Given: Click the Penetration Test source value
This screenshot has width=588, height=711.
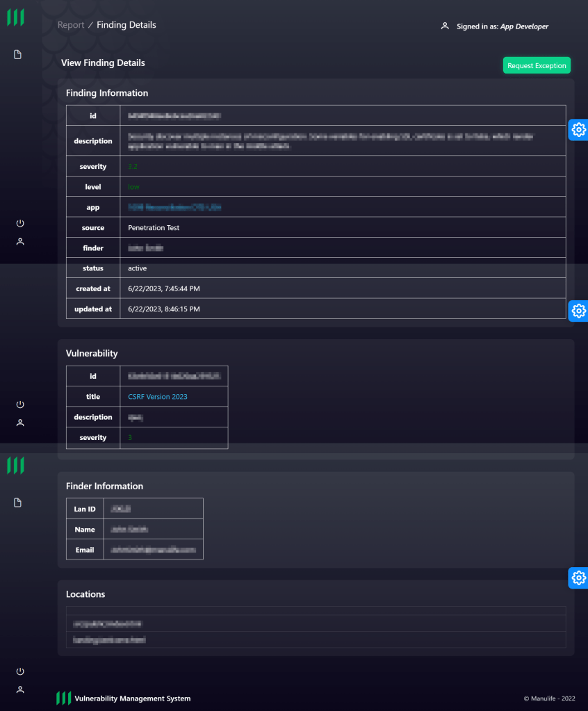Looking at the screenshot, I should (x=154, y=228).
